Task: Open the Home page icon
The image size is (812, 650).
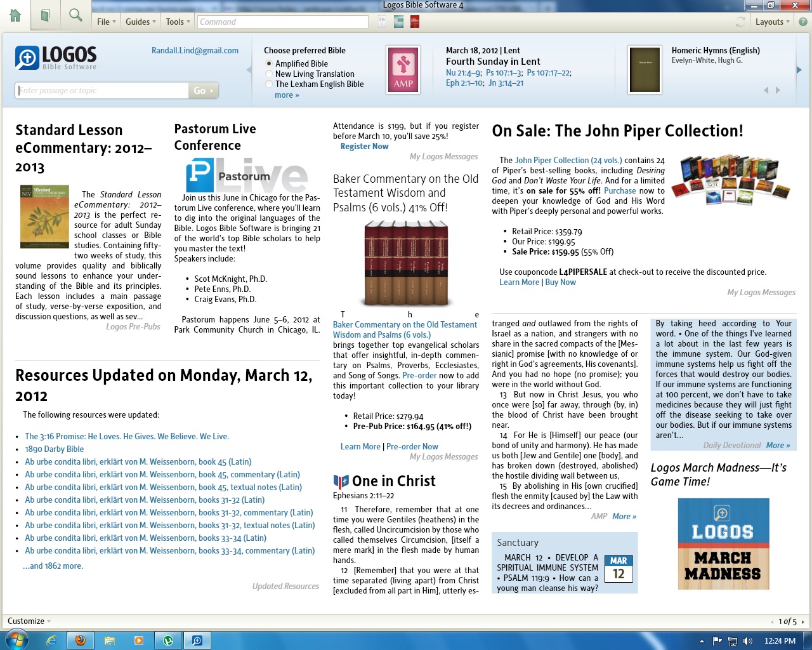Action: tap(15, 15)
